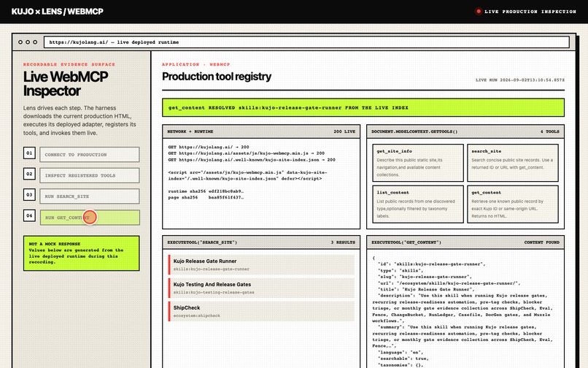Click the Run search_site step button
Image resolution: width=588 pixels, height=368 pixels.
pos(90,196)
